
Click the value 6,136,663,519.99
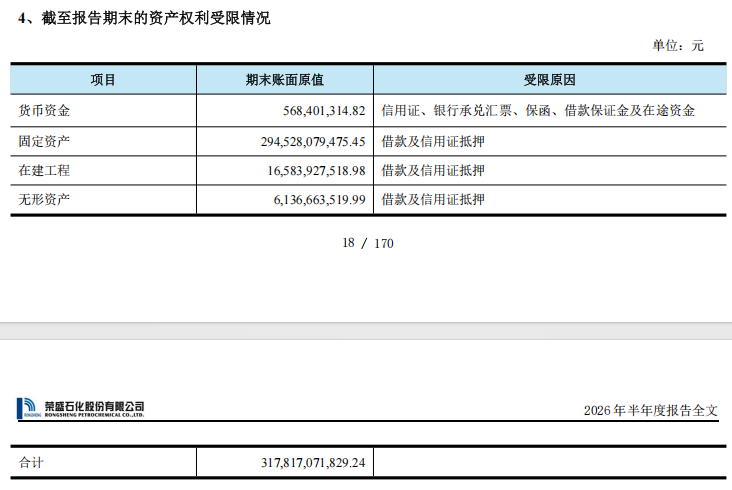point(319,200)
